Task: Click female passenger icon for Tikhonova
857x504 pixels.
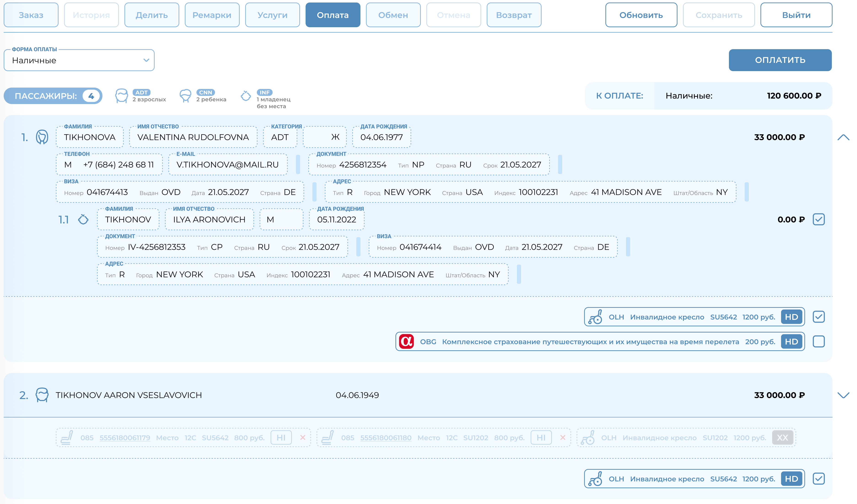Action: [x=42, y=137]
